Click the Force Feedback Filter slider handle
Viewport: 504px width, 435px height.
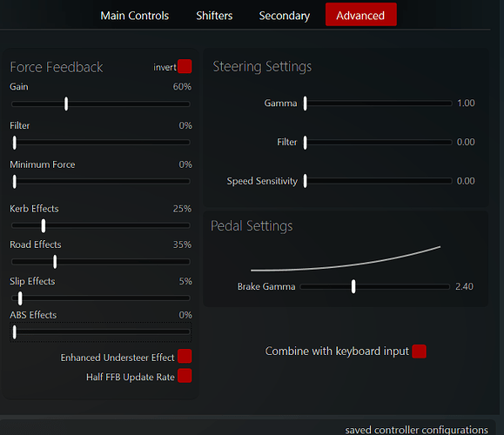(15, 143)
